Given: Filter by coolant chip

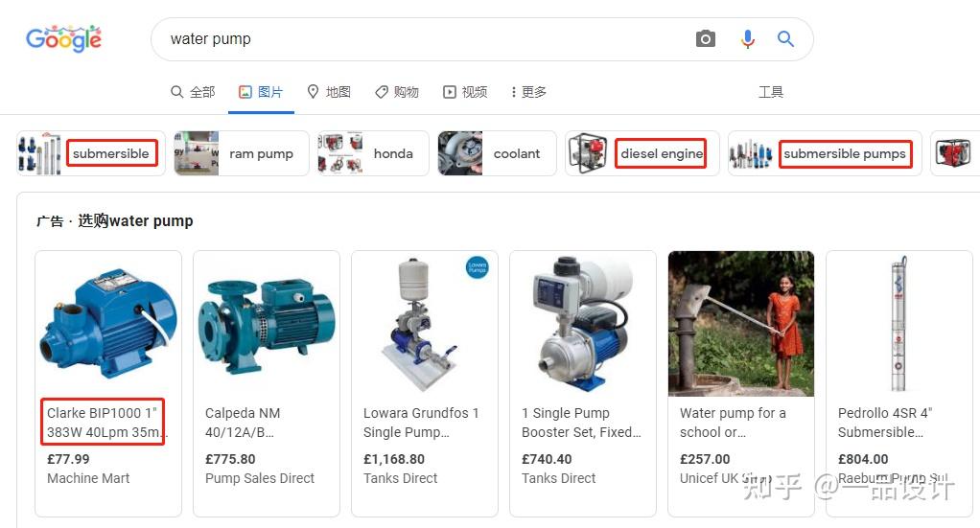Looking at the screenshot, I should [497, 153].
